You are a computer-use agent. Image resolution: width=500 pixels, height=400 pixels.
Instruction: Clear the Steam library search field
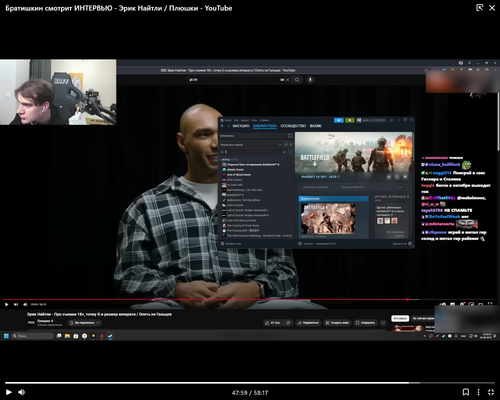[x=284, y=152]
